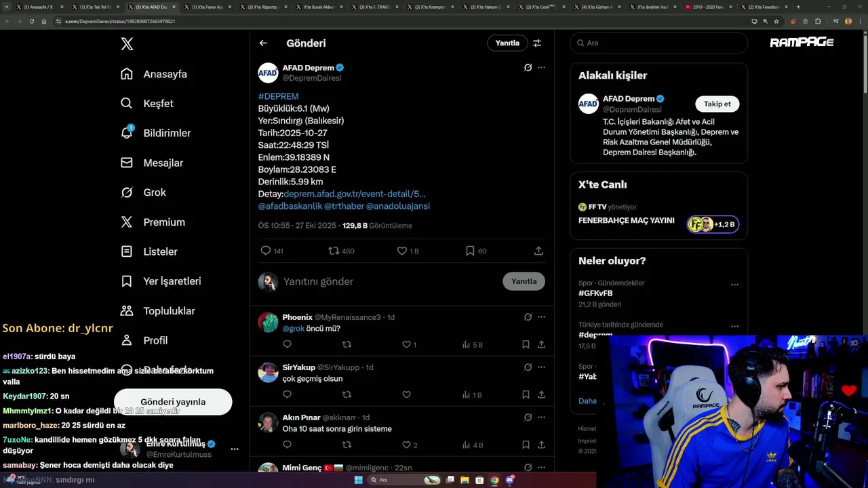Click Takip et follow button
Image resolution: width=868 pixels, height=488 pixels.
717,104
